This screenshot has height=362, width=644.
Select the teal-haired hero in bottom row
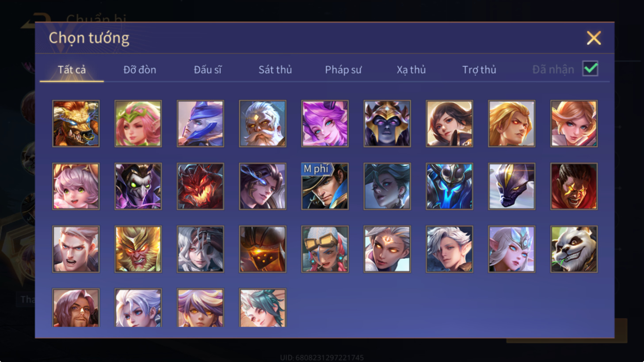coord(263,308)
